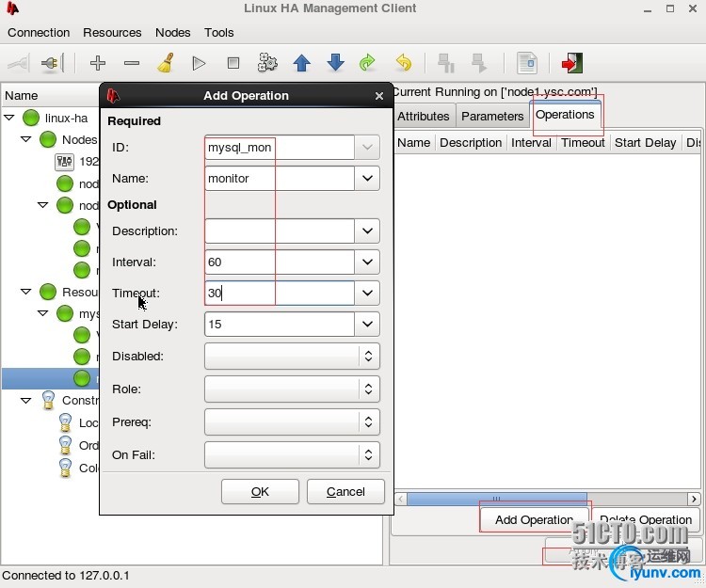
Task: Confirm the dialog with OK
Action: click(260, 491)
